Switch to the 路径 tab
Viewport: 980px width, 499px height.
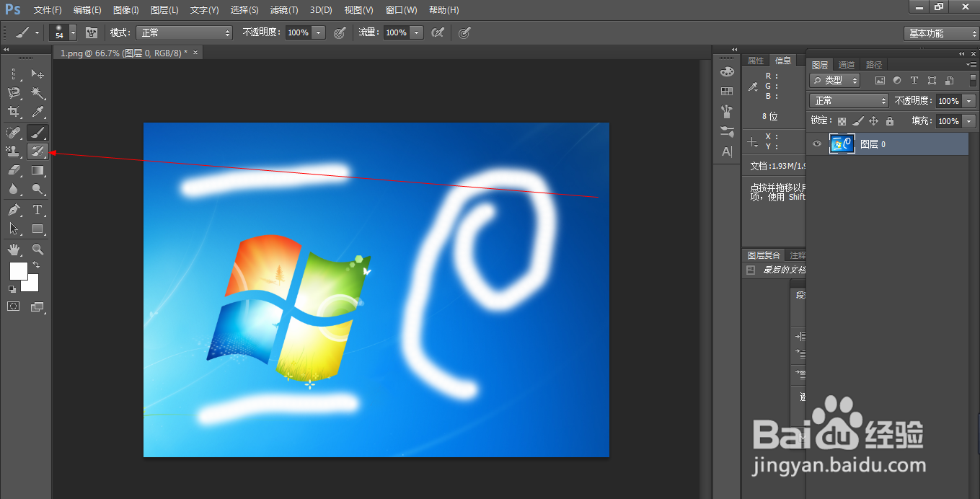click(x=874, y=65)
